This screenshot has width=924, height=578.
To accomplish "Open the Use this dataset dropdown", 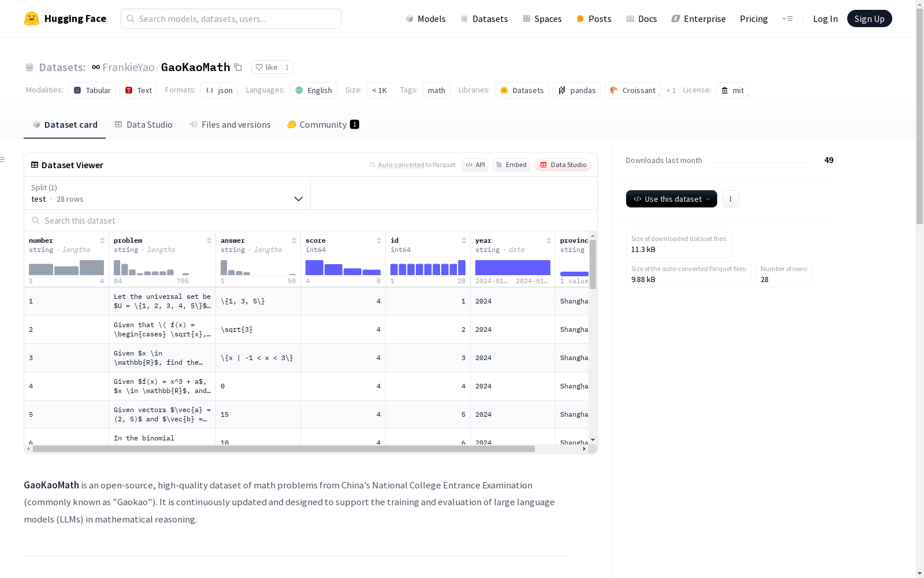I will pos(672,199).
